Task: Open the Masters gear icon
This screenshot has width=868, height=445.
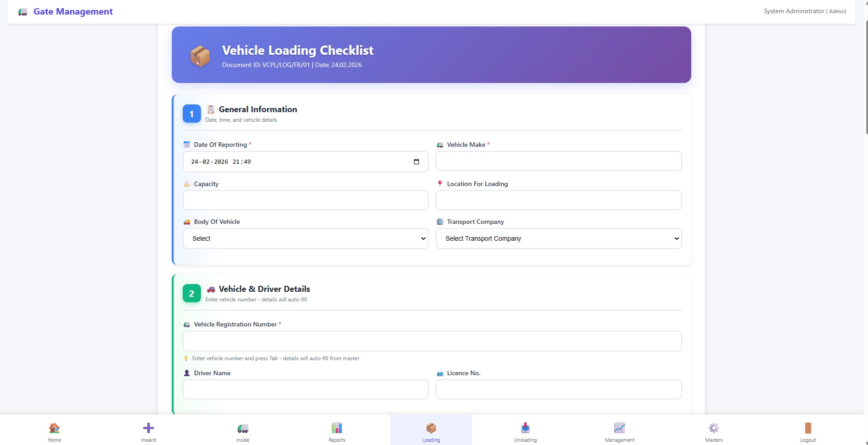Action: (714, 428)
